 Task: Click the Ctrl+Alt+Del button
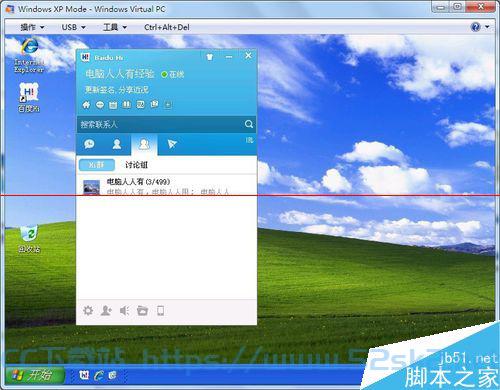167,27
